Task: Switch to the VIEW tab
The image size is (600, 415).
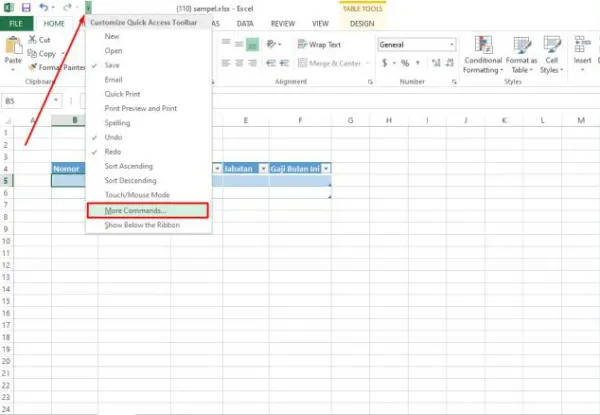Action: [320, 24]
